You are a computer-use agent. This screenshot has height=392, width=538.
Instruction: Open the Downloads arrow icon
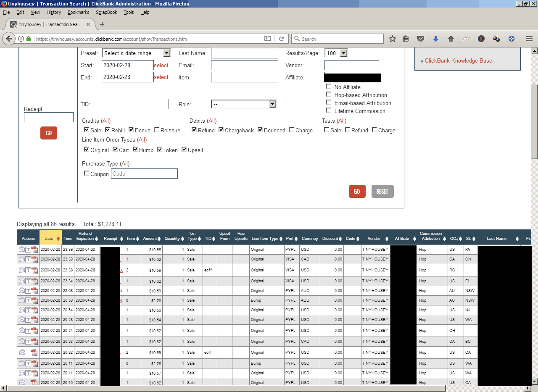436,39
